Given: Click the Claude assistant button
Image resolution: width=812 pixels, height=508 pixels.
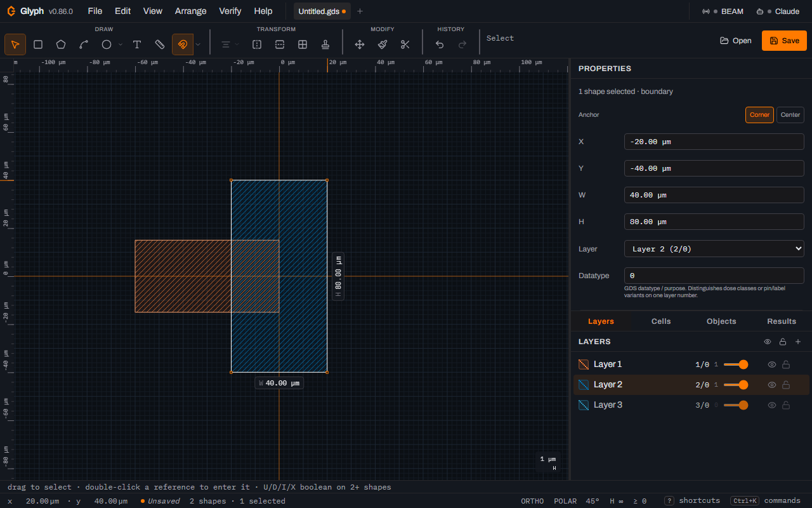Looking at the screenshot, I should coord(778,11).
